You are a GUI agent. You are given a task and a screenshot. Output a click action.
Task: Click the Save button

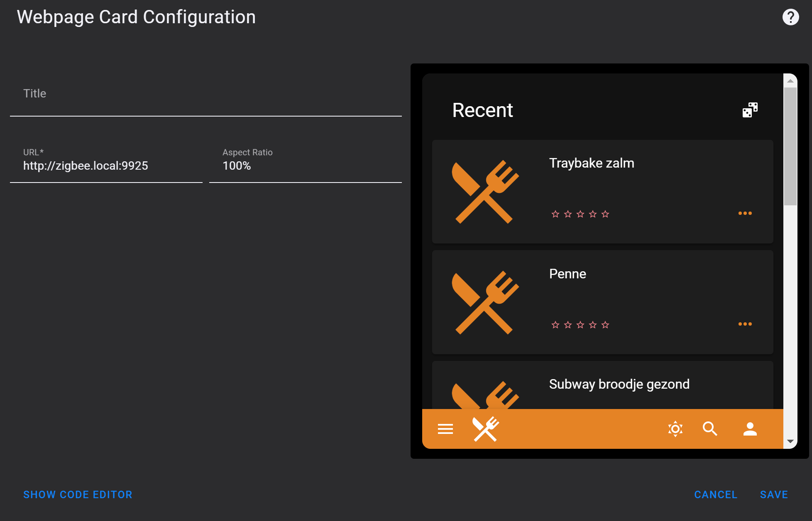774,494
